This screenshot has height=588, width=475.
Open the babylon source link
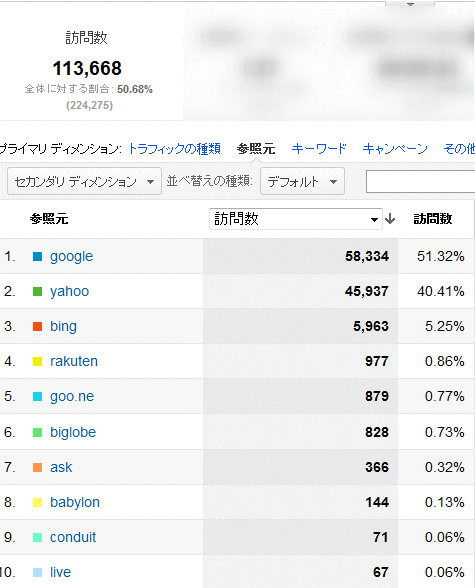(x=75, y=502)
